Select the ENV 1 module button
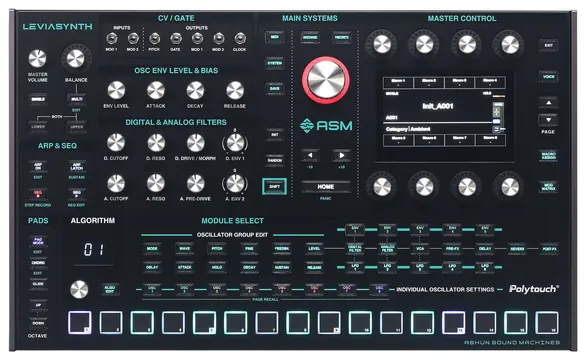This screenshot has height=360, width=586. [x=355, y=229]
